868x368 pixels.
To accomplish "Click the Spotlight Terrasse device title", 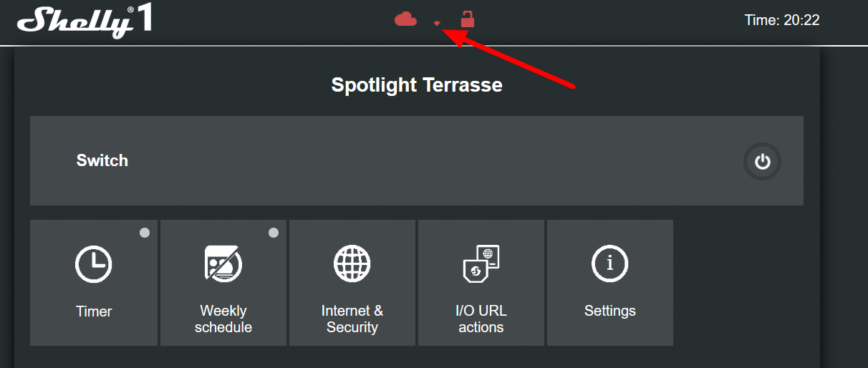I will (x=417, y=85).
